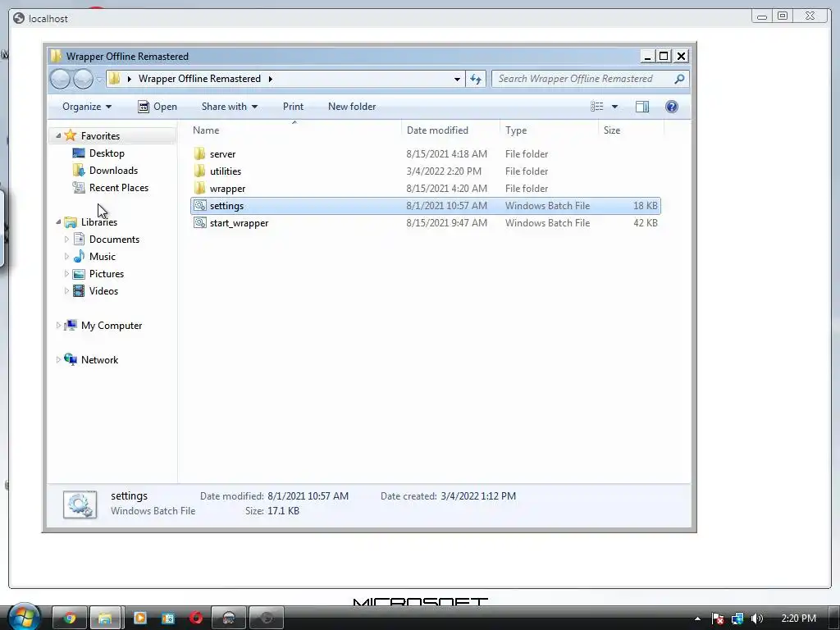Open Downloads in Favorites
Viewport: 840px width, 630px height.
tap(113, 171)
